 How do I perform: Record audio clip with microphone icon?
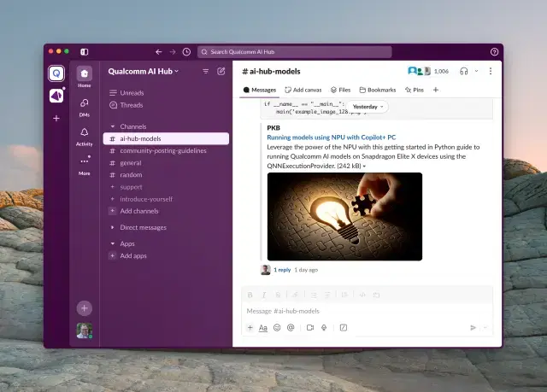pos(324,327)
